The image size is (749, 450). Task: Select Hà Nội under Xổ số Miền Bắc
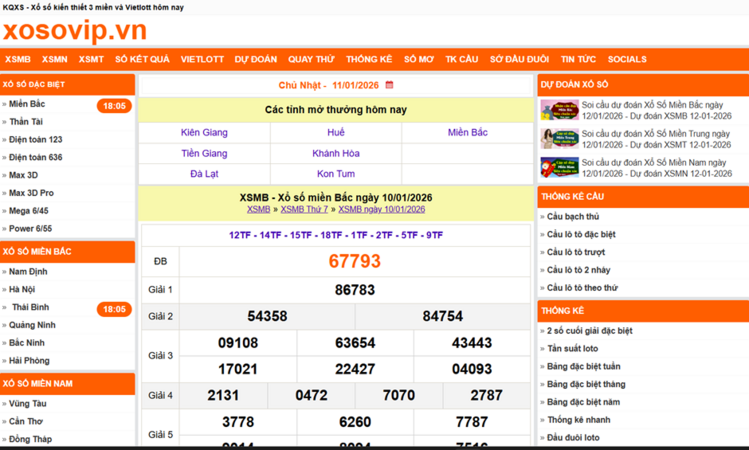(22, 289)
